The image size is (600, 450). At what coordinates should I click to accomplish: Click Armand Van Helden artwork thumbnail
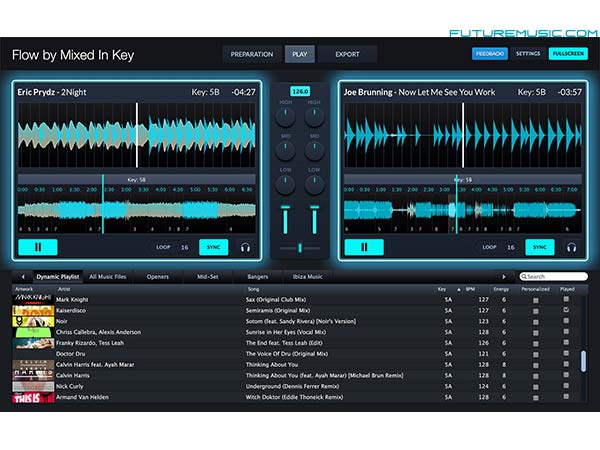pyautogui.click(x=33, y=397)
